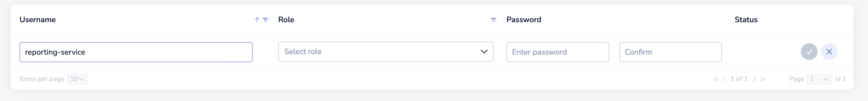This screenshot has width=868, height=101.
Task: Cancel row edit with the X button
Action: click(829, 52)
